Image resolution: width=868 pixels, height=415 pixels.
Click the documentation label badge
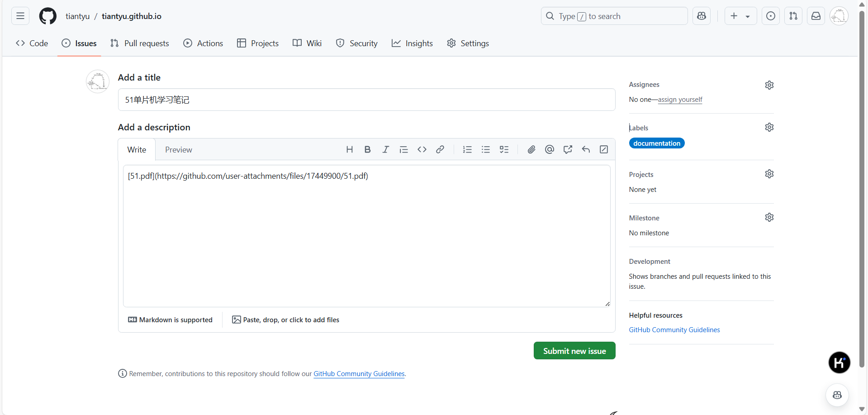(x=656, y=143)
